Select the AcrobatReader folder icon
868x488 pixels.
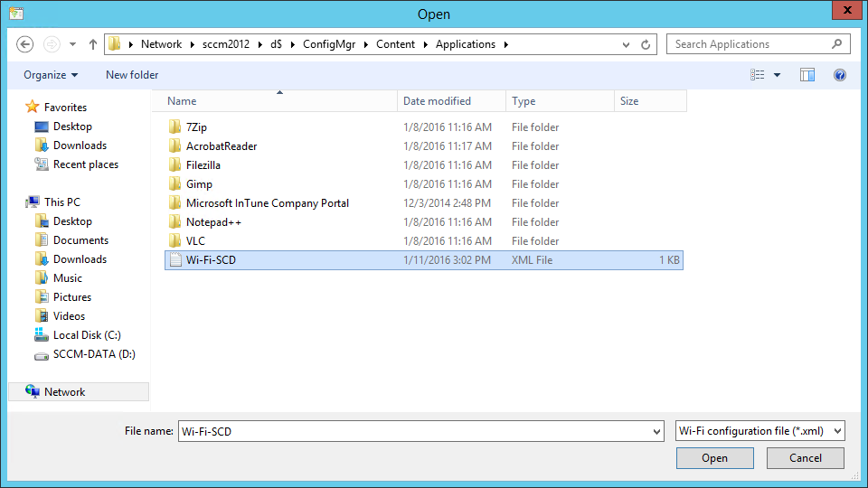pyautogui.click(x=175, y=145)
